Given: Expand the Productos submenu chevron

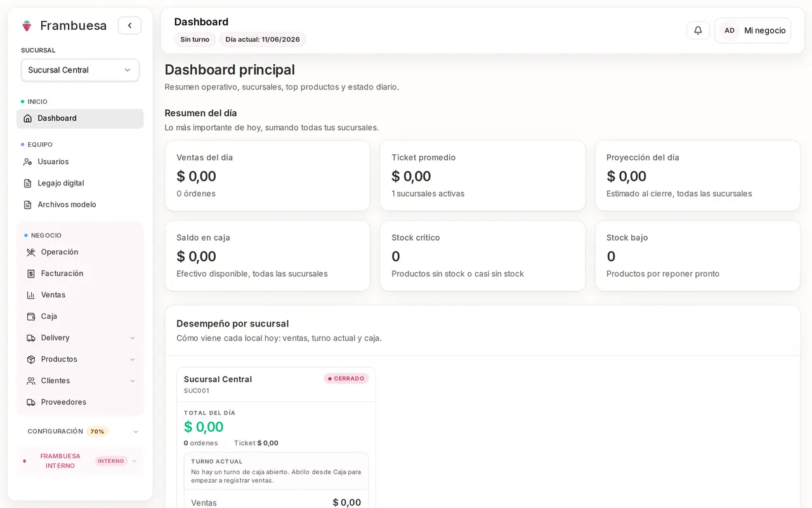Looking at the screenshot, I should (133, 359).
